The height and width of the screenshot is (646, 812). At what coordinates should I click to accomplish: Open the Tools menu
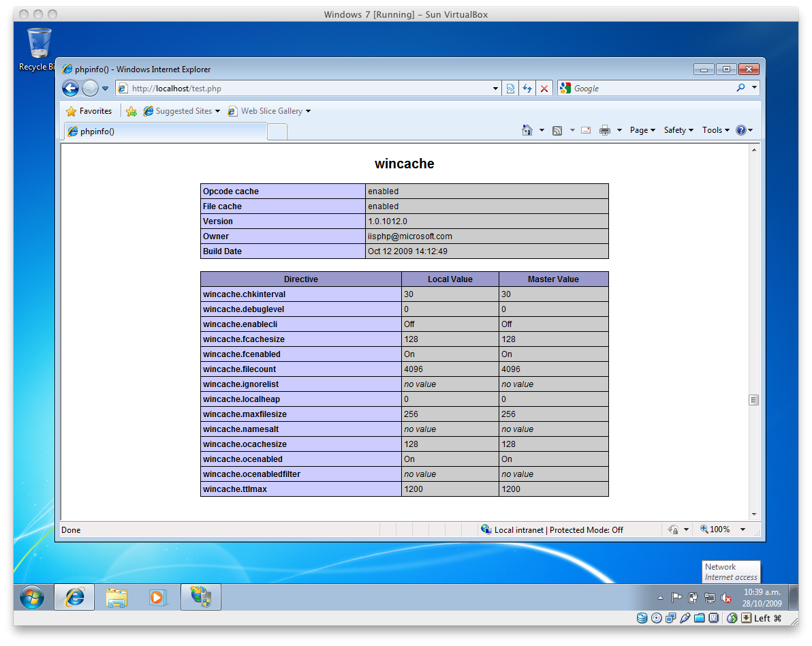pyautogui.click(x=713, y=129)
